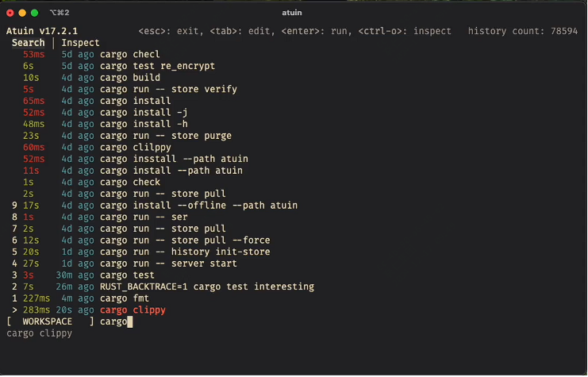Switch to the Search tab
The image size is (588, 377).
tap(28, 43)
